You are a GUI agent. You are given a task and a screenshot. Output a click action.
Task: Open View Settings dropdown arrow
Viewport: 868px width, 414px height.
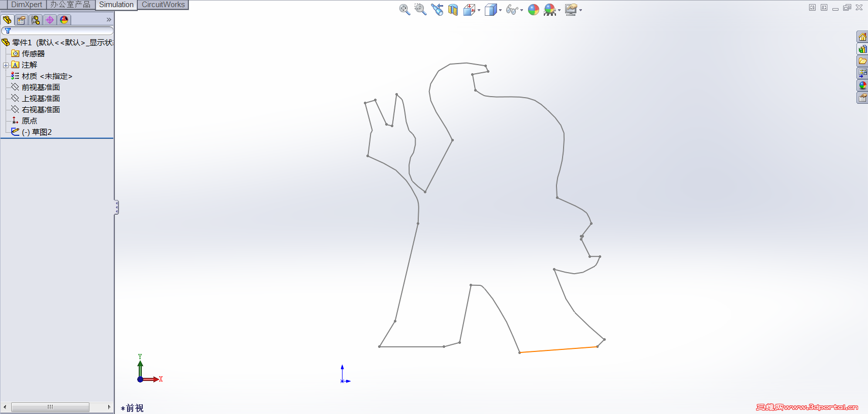(580, 10)
